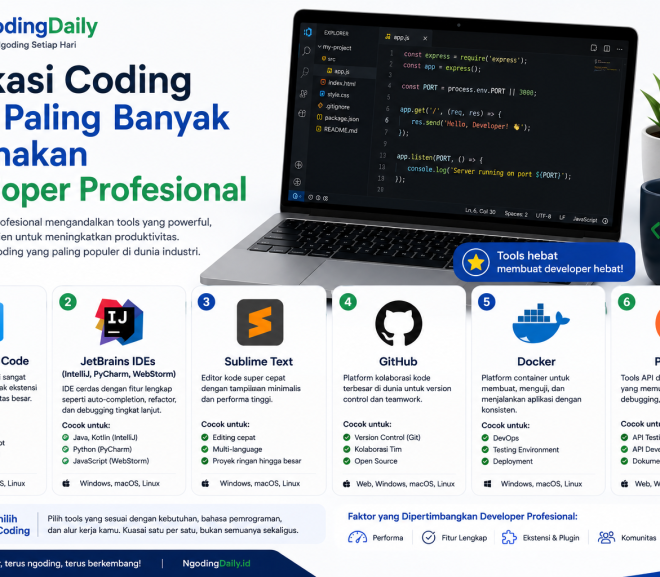This screenshot has height=577, width=660.
Task: Click UTF-8 in laptop status bar
Action: pos(543,216)
